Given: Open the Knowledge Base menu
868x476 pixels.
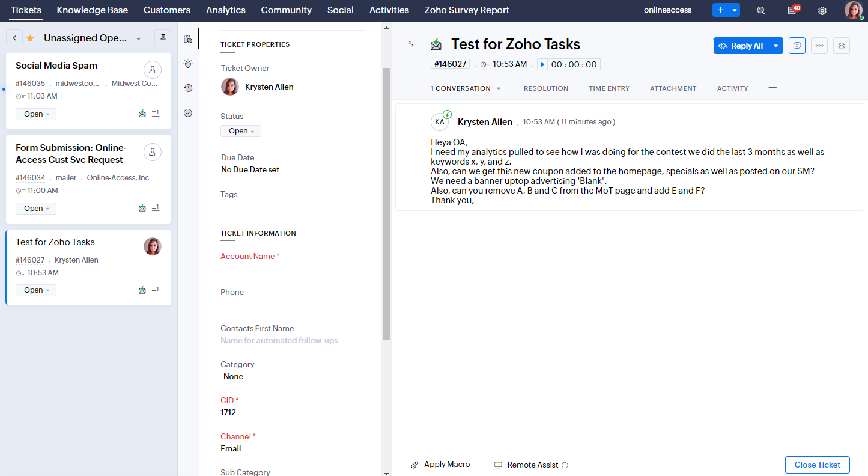Looking at the screenshot, I should coord(93,10).
